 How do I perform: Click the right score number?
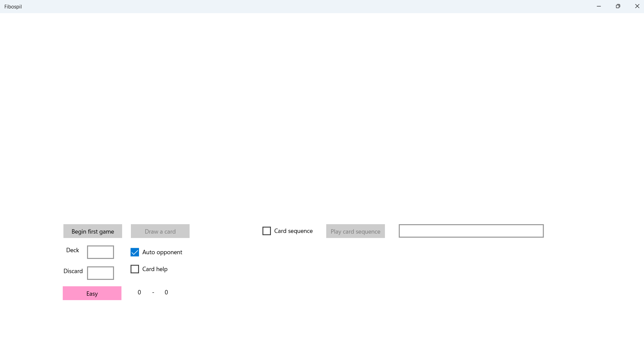tap(166, 292)
